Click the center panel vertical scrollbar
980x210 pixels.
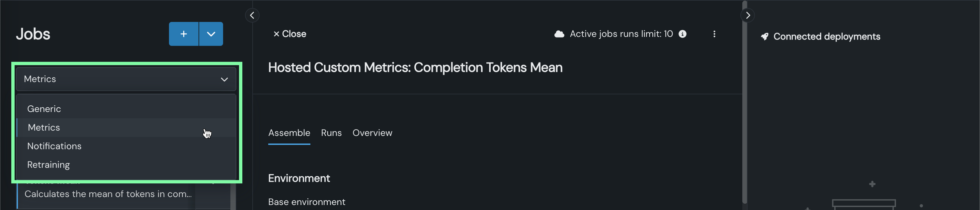[745, 103]
